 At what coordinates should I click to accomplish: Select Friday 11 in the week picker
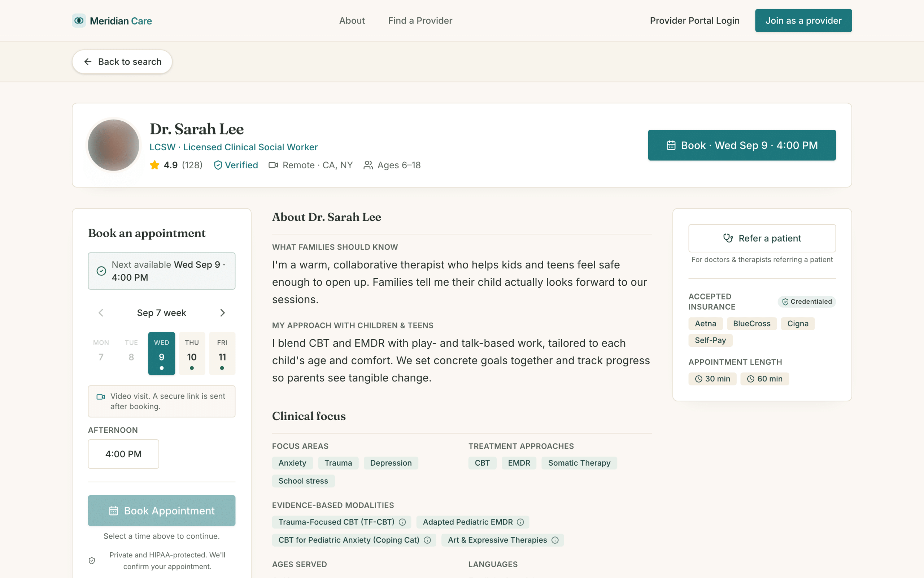222,354
